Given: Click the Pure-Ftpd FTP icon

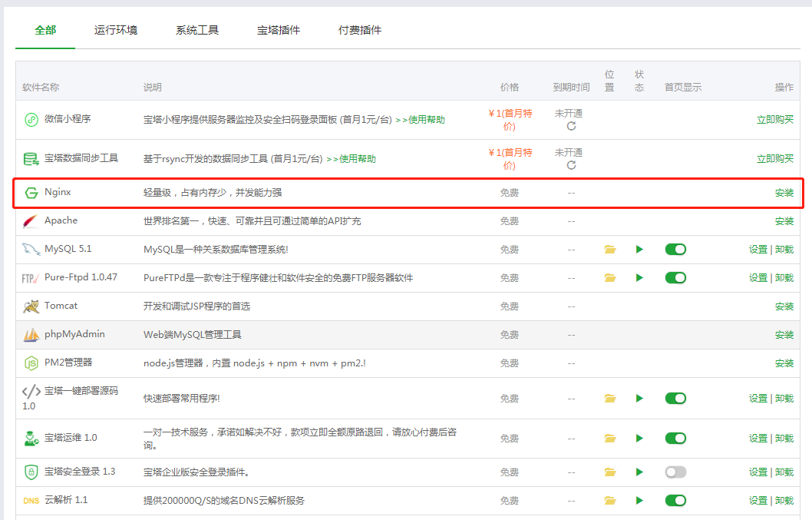Looking at the screenshot, I should coord(31,278).
